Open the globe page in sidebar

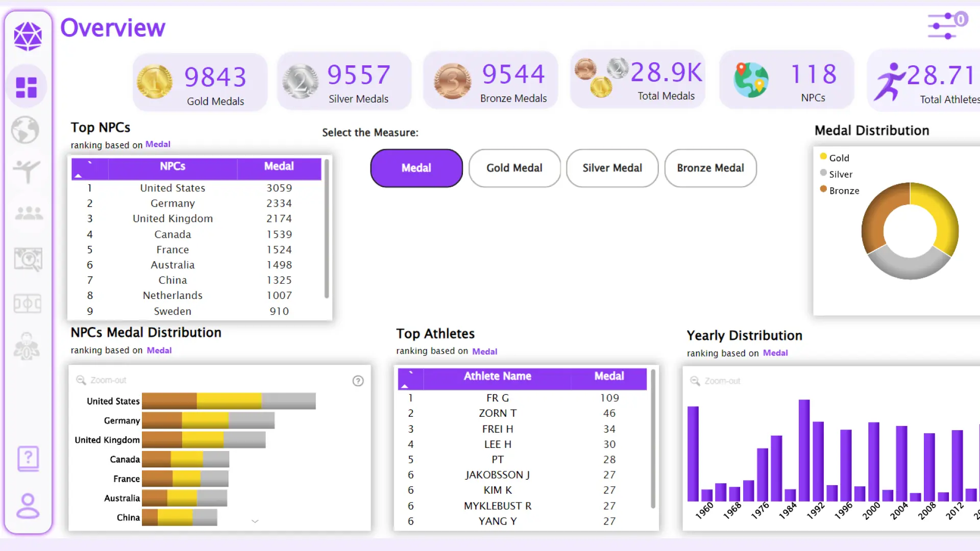point(26,130)
